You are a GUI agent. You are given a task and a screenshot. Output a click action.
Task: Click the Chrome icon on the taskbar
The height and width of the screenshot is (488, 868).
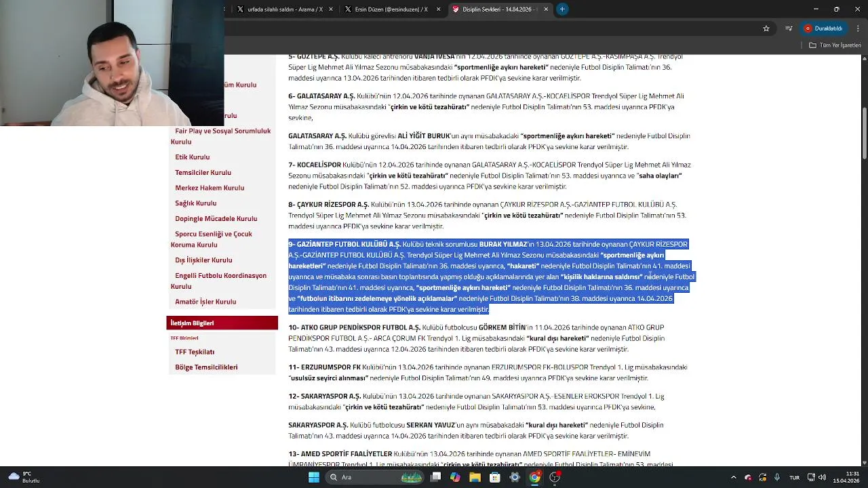pyautogui.click(x=534, y=477)
